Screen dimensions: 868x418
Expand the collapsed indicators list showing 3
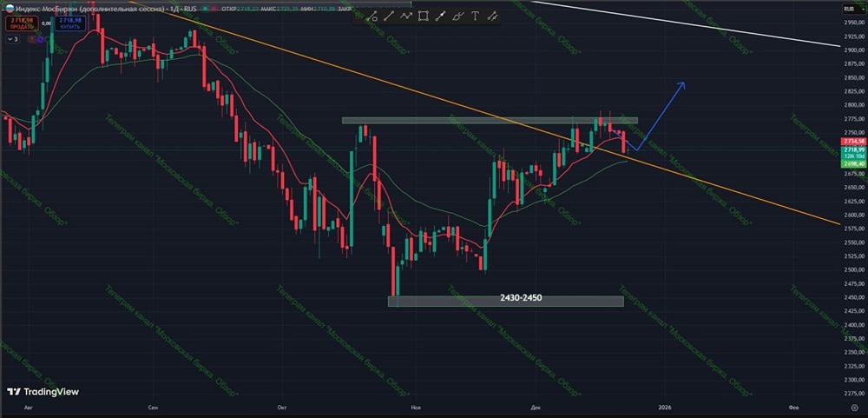point(12,39)
